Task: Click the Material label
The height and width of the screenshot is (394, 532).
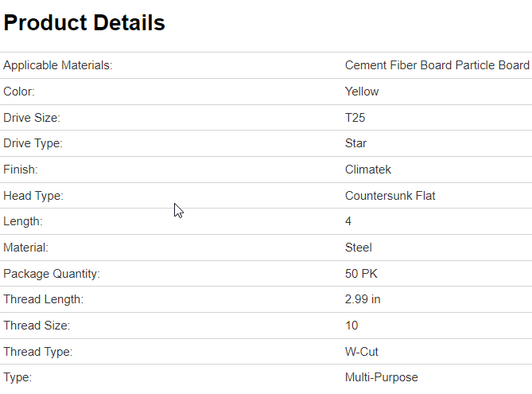Action: (25, 248)
